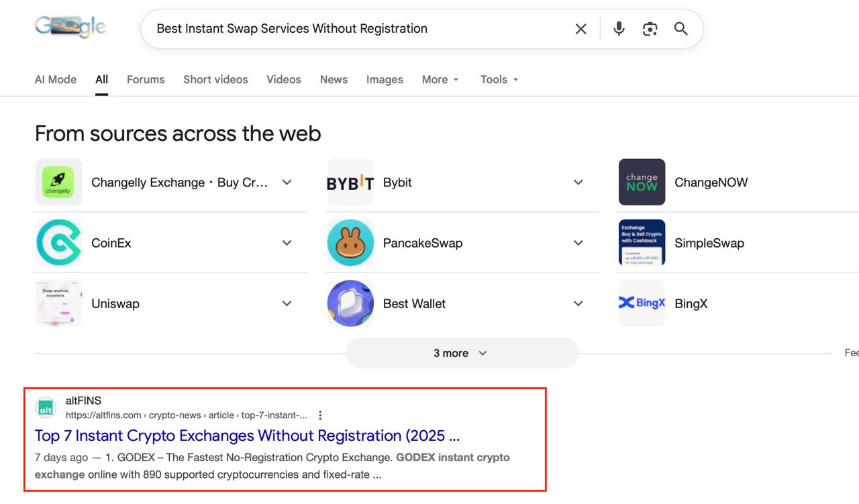859x504 pixels.
Task: Switch to the News tab
Action: [x=334, y=79]
